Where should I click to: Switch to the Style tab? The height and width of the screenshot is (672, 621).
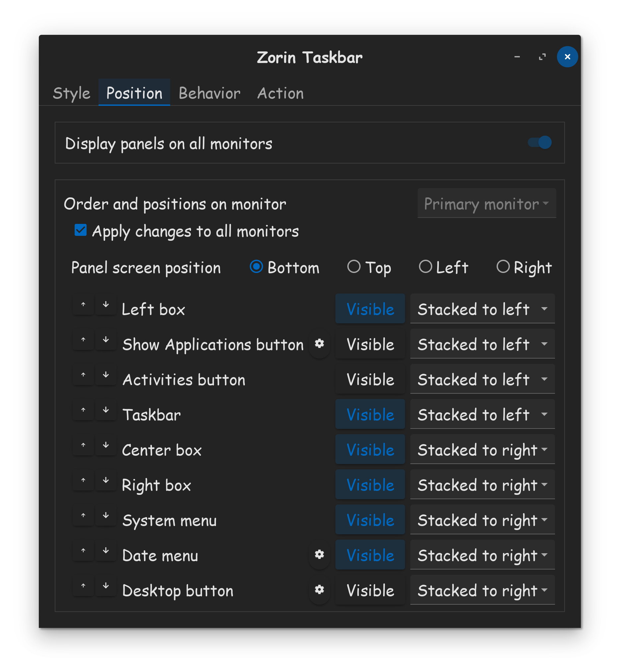click(x=72, y=93)
